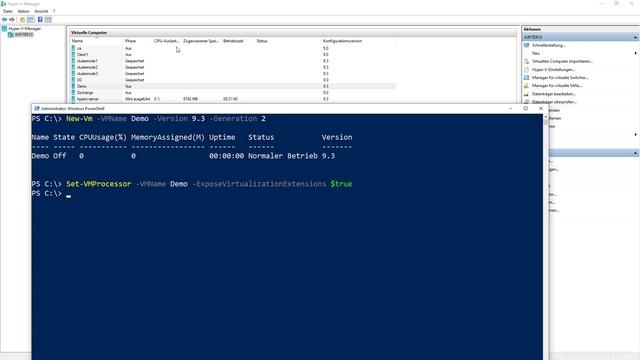The width and height of the screenshot is (640, 360).
Task: Click the PowerShell scrollbar up arrow
Action: tap(546, 117)
